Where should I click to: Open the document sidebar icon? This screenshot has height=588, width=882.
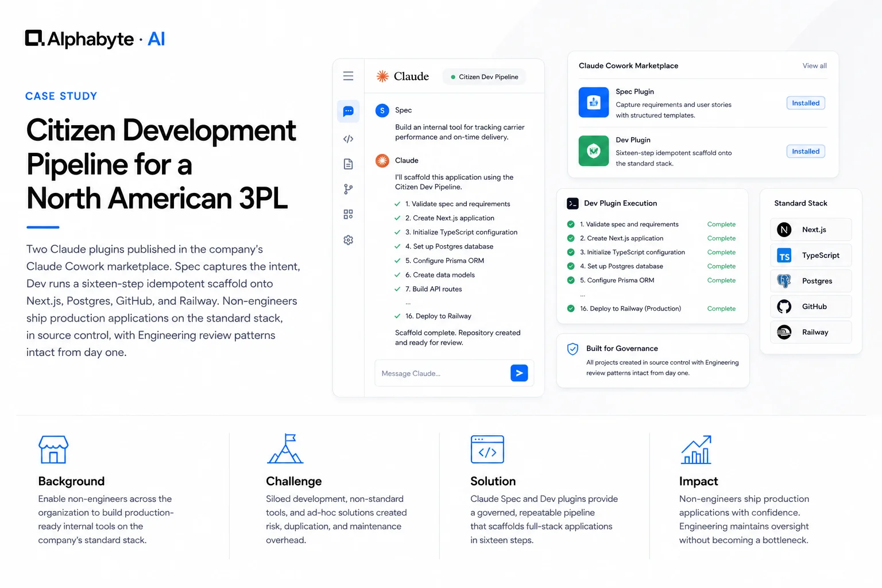[x=348, y=164]
